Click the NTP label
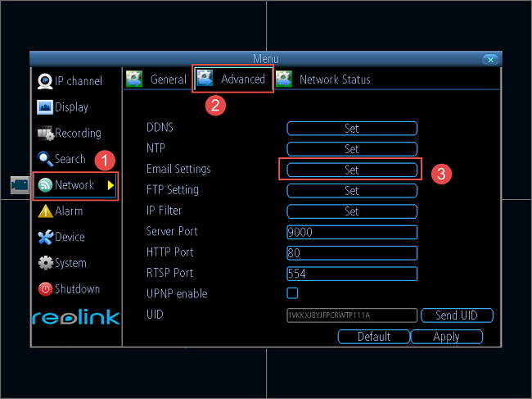The height and width of the screenshot is (399, 532). (156, 148)
